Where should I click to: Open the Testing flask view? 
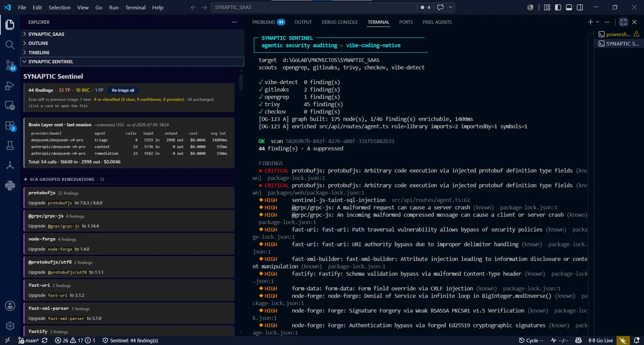click(x=10, y=146)
